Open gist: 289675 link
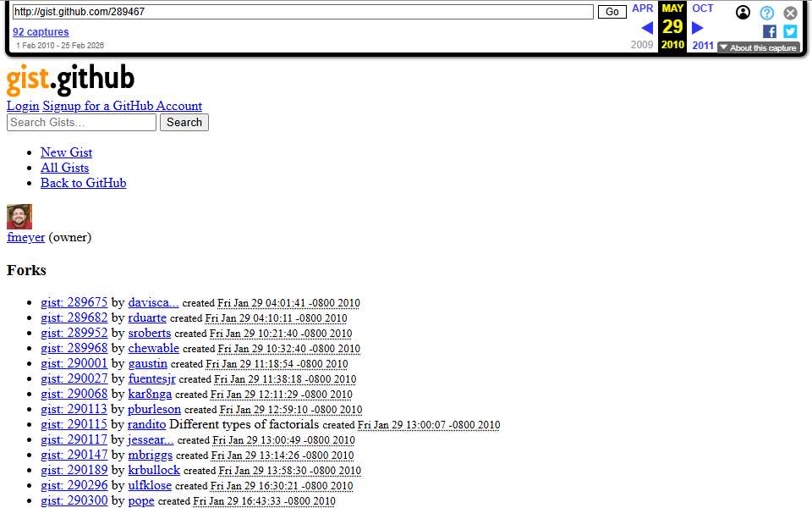The width and height of the screenshot is (812, 508). point(74,303)
